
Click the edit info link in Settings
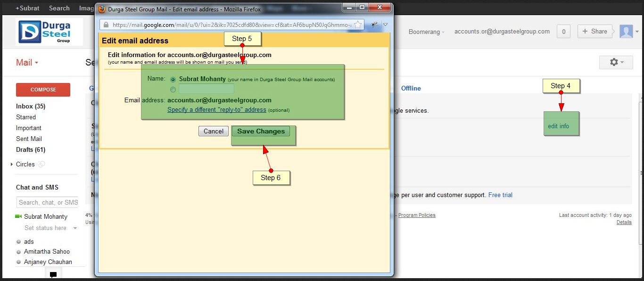[558, 126]
